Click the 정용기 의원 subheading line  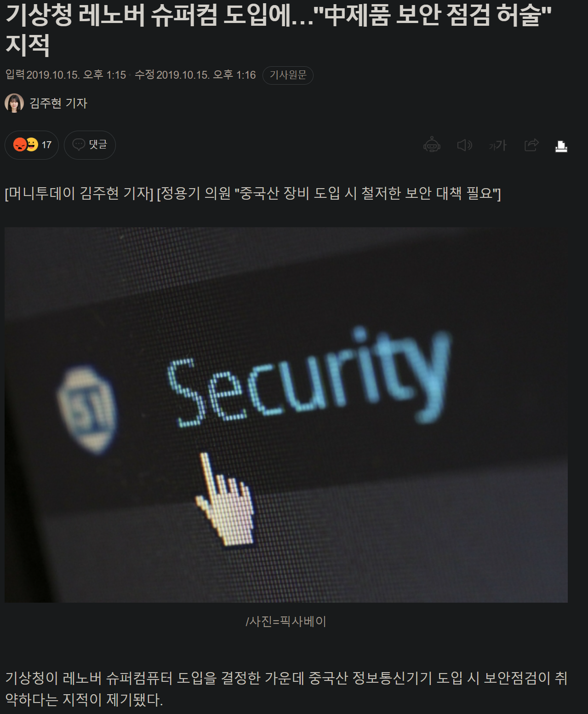[329, 193]
